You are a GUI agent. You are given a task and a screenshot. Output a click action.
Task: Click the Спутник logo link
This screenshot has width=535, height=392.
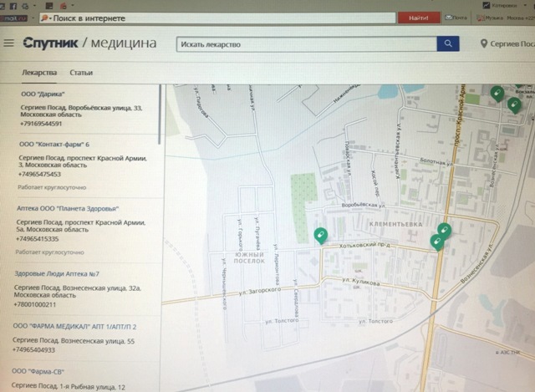click(50, 43)
